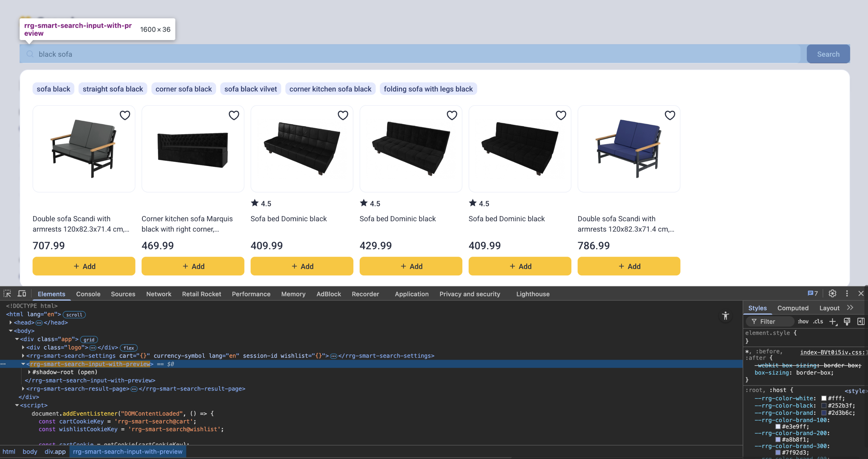This screenshot has height=459, width=868.
Task: Select the inspect element tool in DevTools
Action: pyautogui.click(x=7, y=294)
